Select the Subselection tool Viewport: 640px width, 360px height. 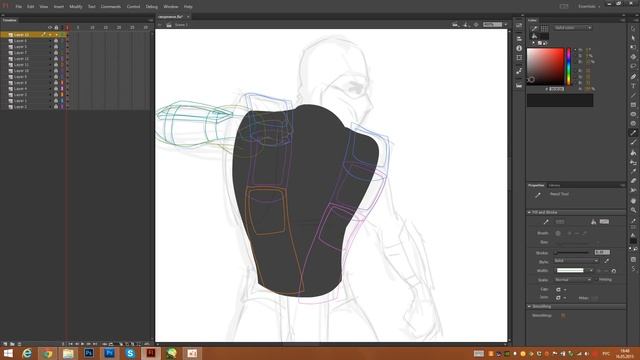tap(633, 38)
